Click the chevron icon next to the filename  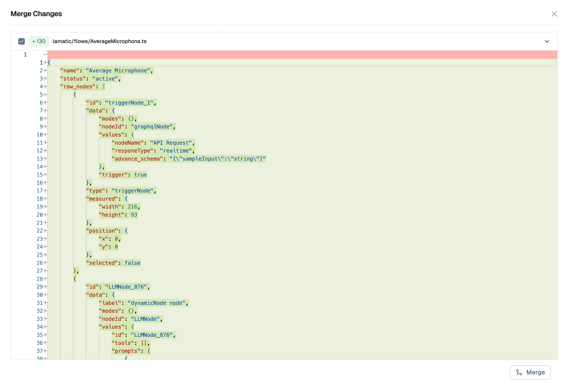[x=547, y=41]
